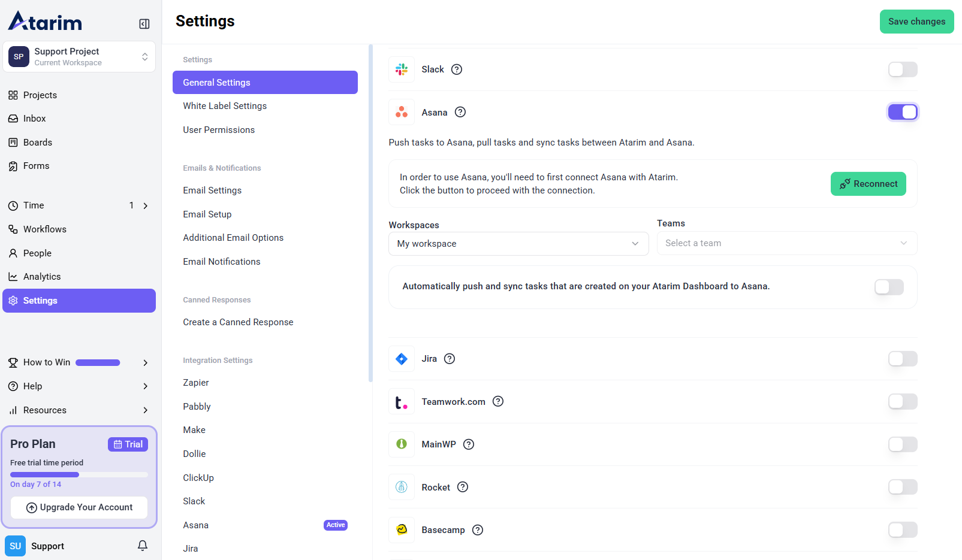
Task: Open the Workspaces dropdown
Action: tap(518, 244)
